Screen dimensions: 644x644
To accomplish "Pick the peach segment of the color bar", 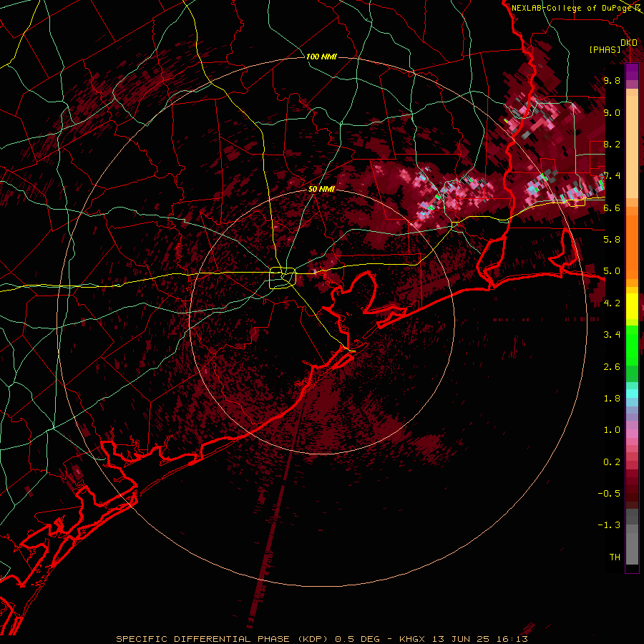I will [632, 147].
